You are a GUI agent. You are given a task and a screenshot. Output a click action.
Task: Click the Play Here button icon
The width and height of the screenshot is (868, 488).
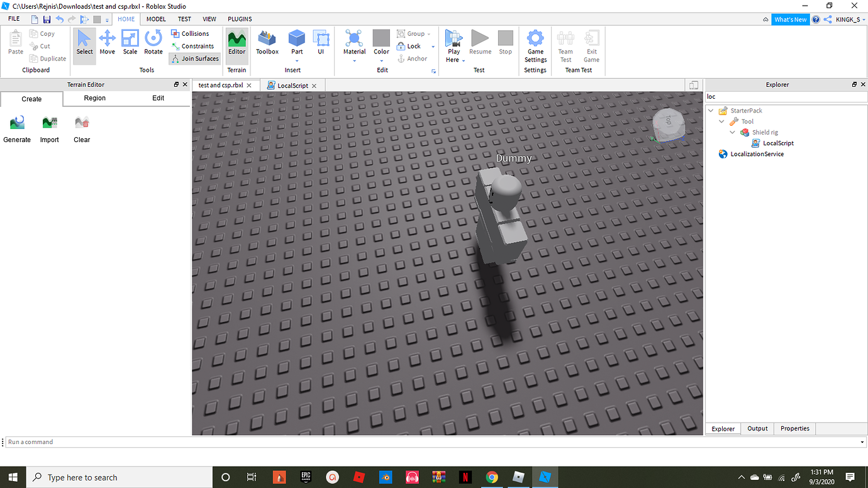(453, 38)
